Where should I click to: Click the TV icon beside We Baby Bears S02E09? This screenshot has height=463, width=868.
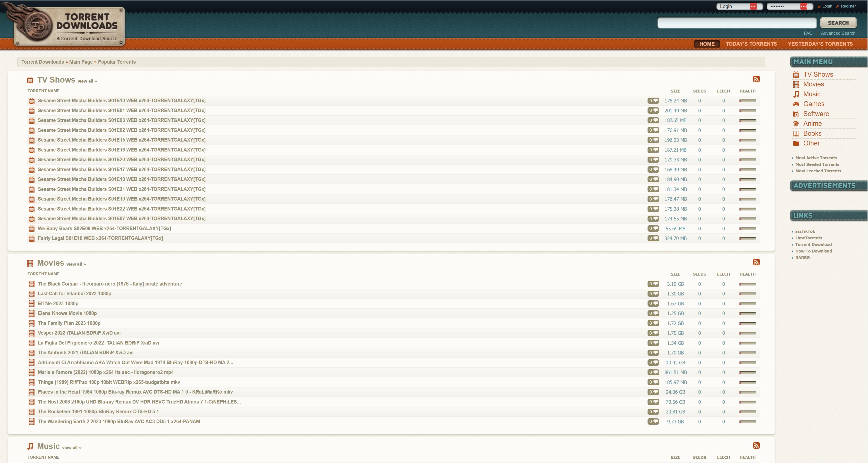coord(32,228)
